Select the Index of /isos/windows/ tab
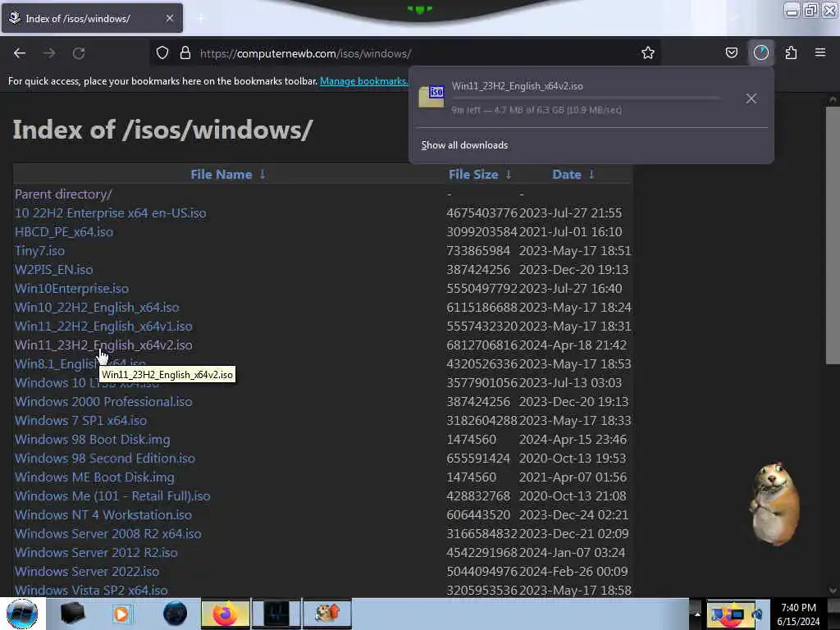Image resolution: width=840 pixels, height=630 pixels. [91, 18]
